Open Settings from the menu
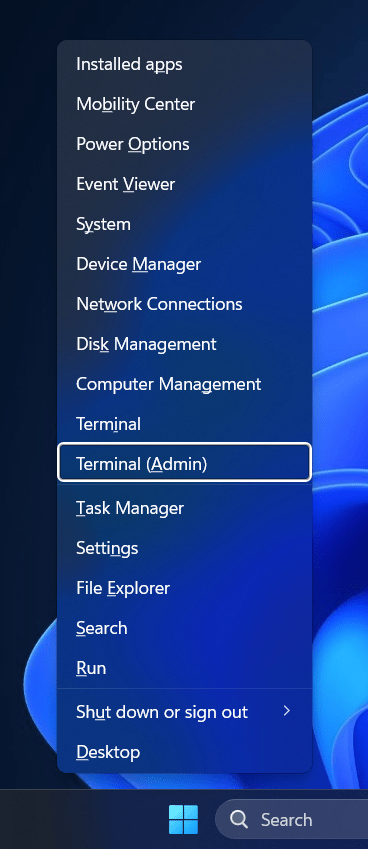This screenshot has width=368, height=849. 184,548
